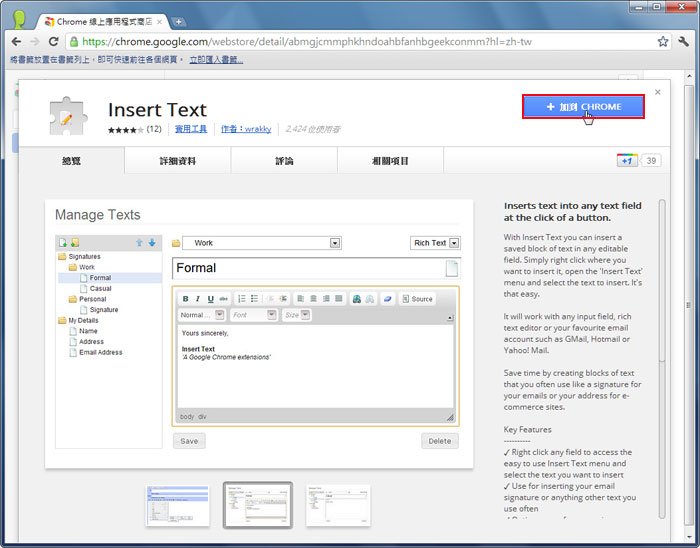Select the second (highlighted) screenshot thumbnail
The height and width of the screenshot is (548, 700).
[x=258, y=505]
